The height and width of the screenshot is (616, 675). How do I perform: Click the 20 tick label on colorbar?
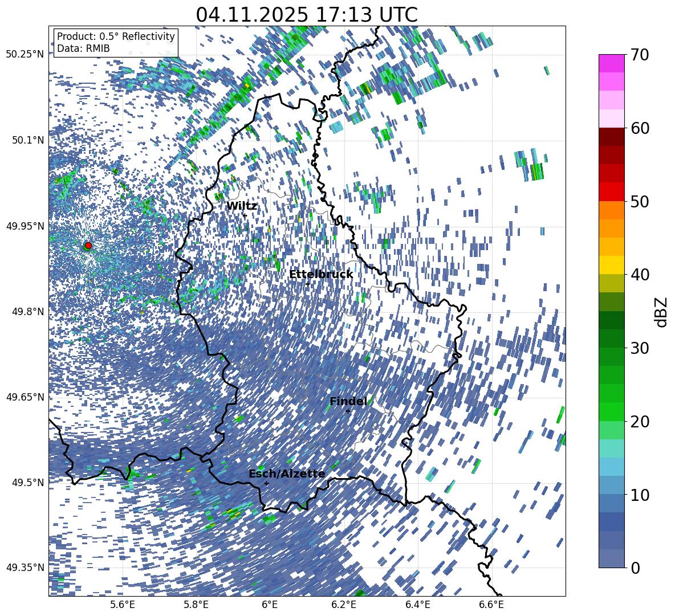pos(639,421)
